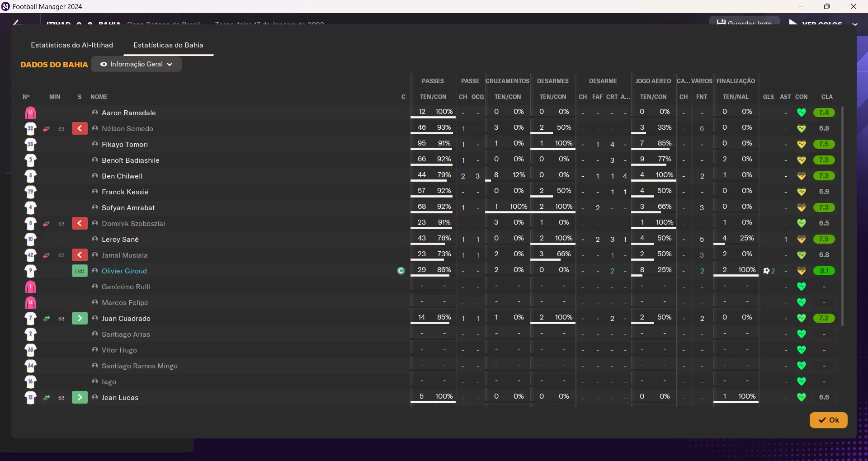Click Olivier Giroud's shirt icon
Viewport: 868px width, 461px height.
pyautogui.click(x=30, y=271)
